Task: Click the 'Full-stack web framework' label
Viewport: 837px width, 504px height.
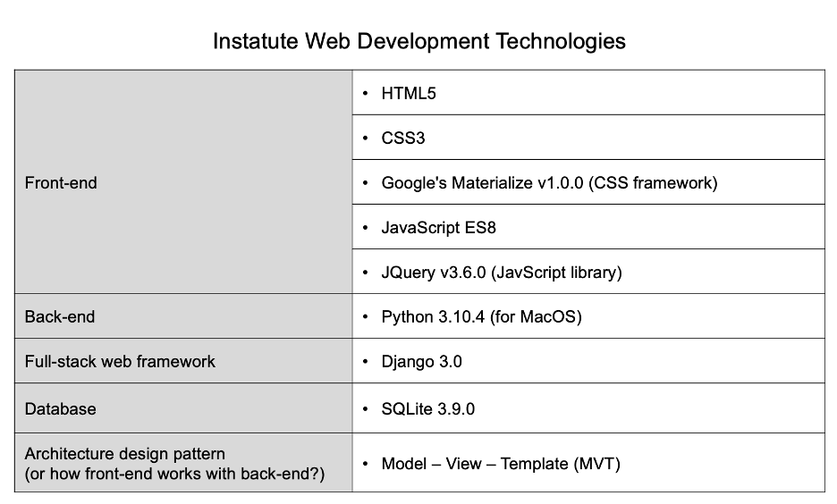Action: point(183,361)
